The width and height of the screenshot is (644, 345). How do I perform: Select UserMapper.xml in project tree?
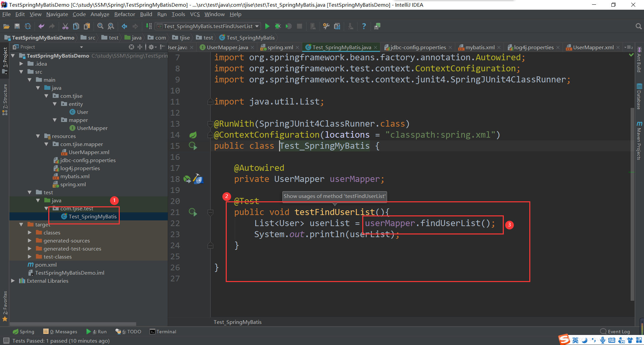[89, 152]
